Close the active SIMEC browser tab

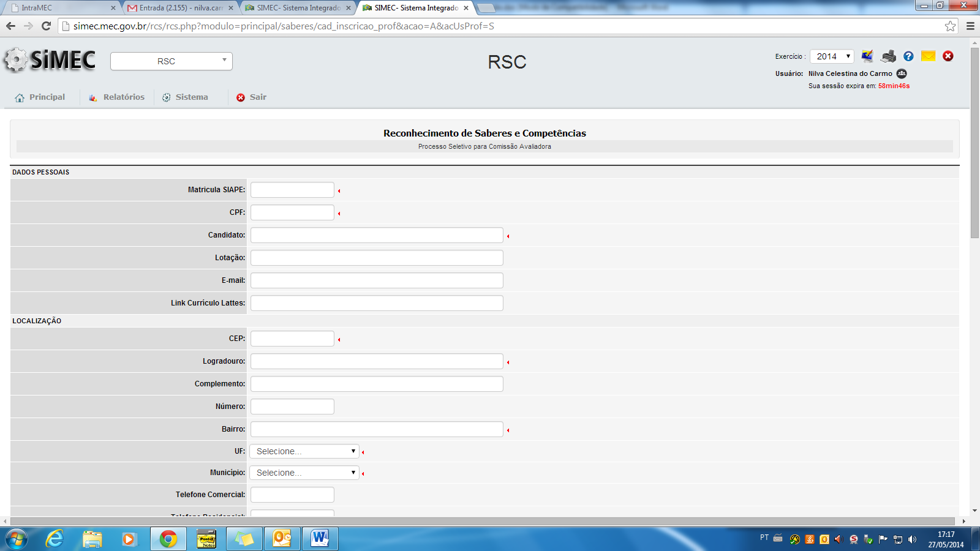coord(466,8)
